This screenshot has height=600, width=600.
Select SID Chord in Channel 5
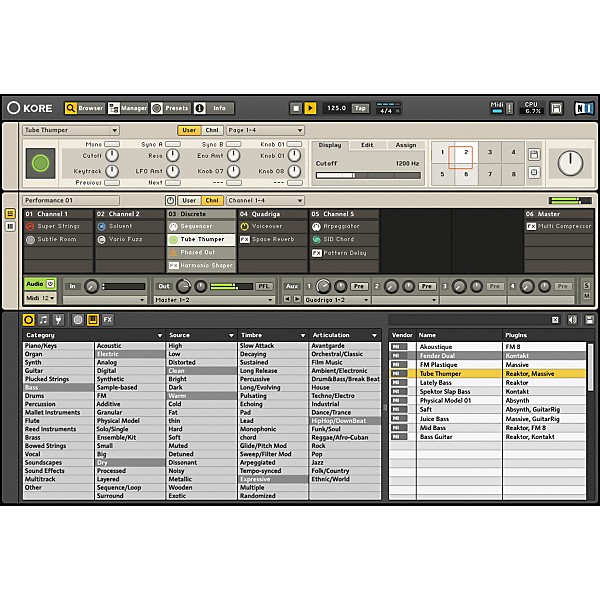tap(344, 240)
